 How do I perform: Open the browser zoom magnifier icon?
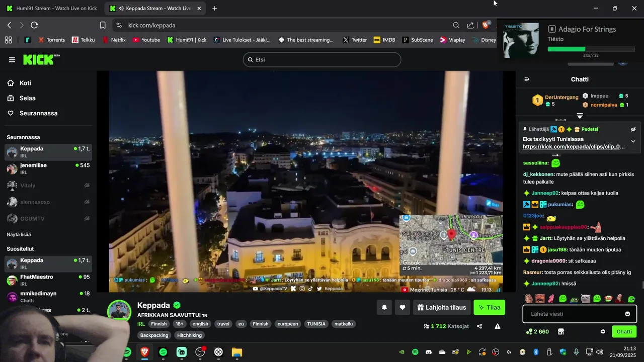[456, 25]
